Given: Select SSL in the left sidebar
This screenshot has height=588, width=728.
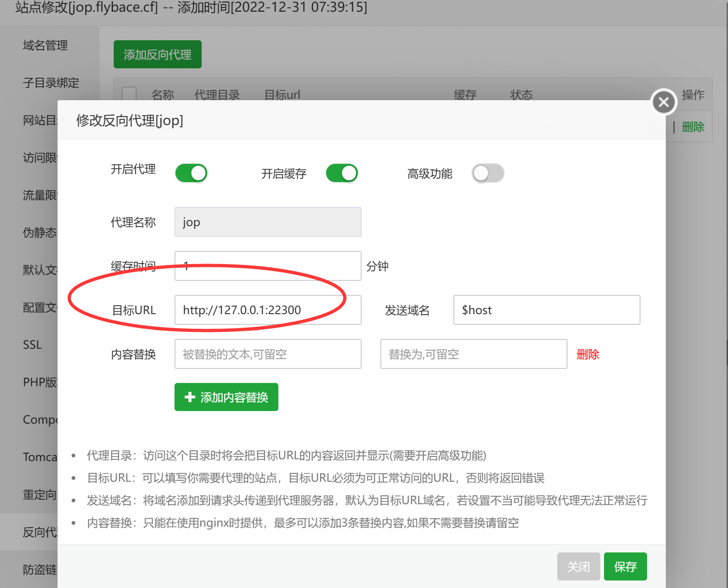Looking at the screenshot, I should pyautogui.click(x=32, y=345).
